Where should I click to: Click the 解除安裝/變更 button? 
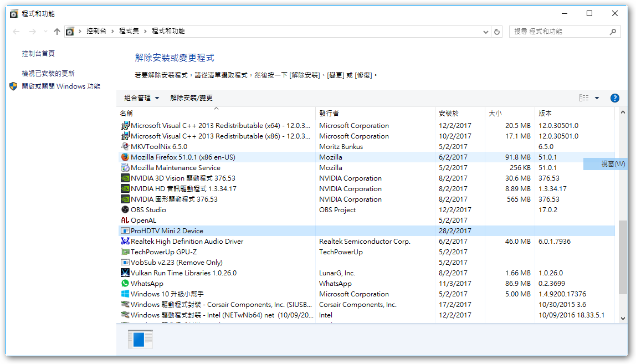pos(192,98)
